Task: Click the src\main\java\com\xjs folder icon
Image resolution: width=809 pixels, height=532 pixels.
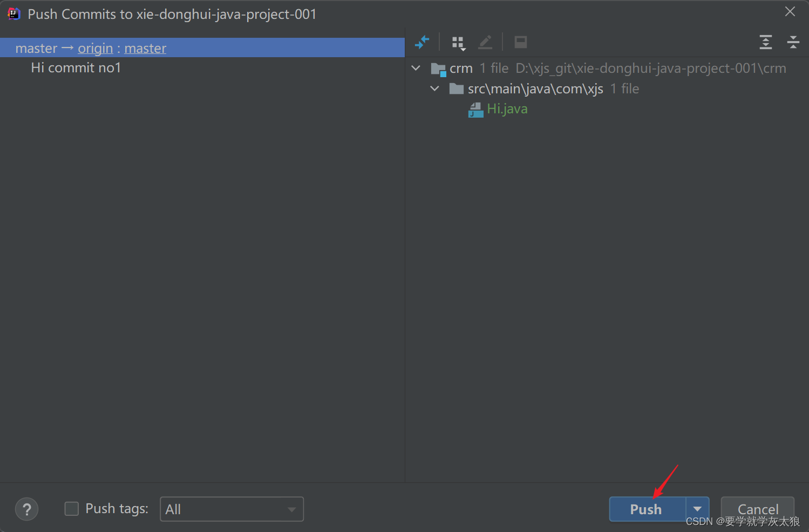Action: 457,88
